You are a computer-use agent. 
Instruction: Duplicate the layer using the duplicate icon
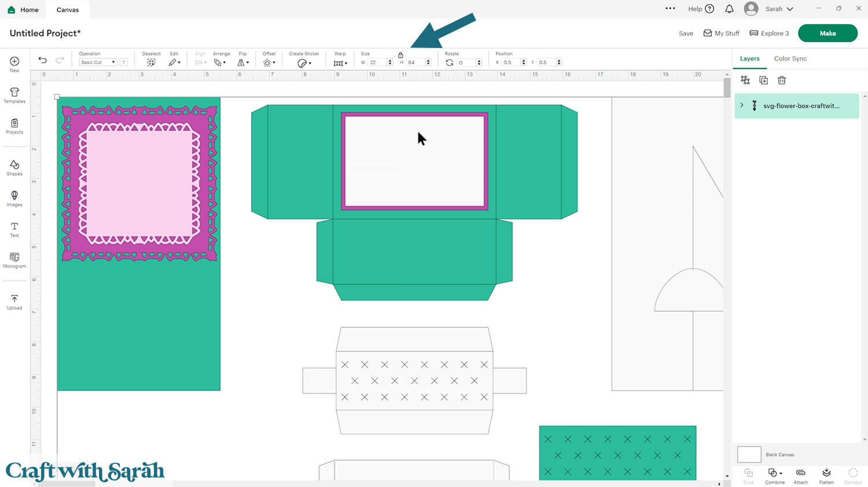763,80
